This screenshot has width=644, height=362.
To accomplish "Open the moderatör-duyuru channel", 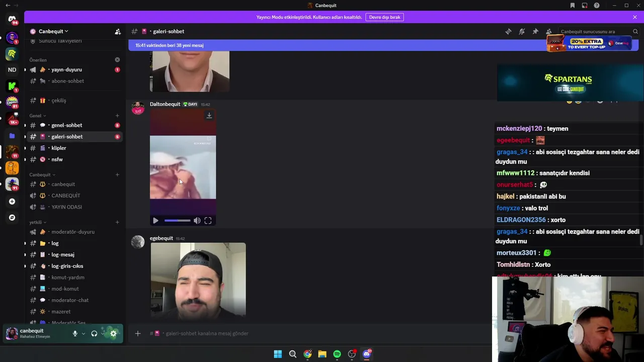I will click(74, 232).
